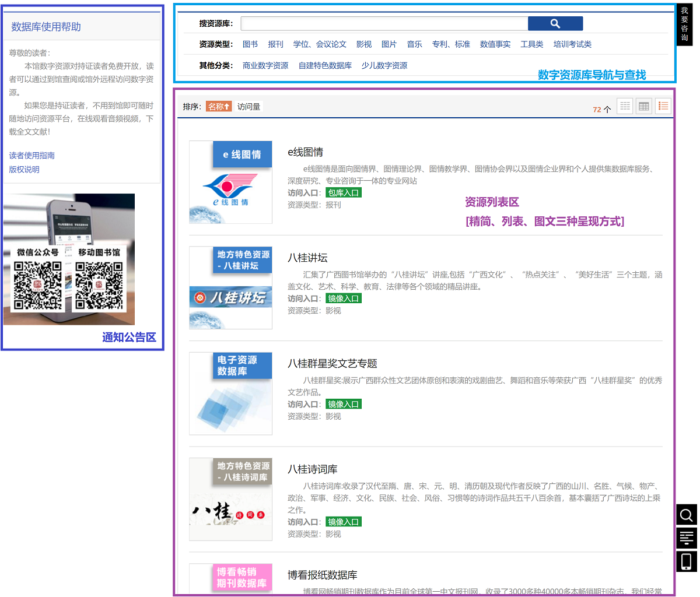Filter by 专利、标准 type
Viewport: 700px width, 597px height.
pyautogui.click(x=451, y=44)
